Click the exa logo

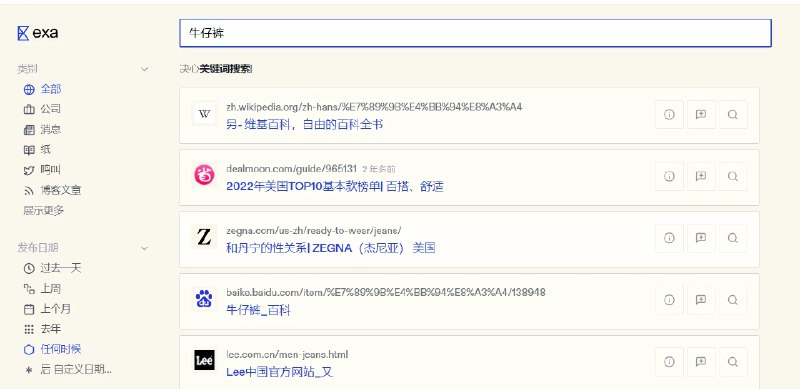point(38,33)
